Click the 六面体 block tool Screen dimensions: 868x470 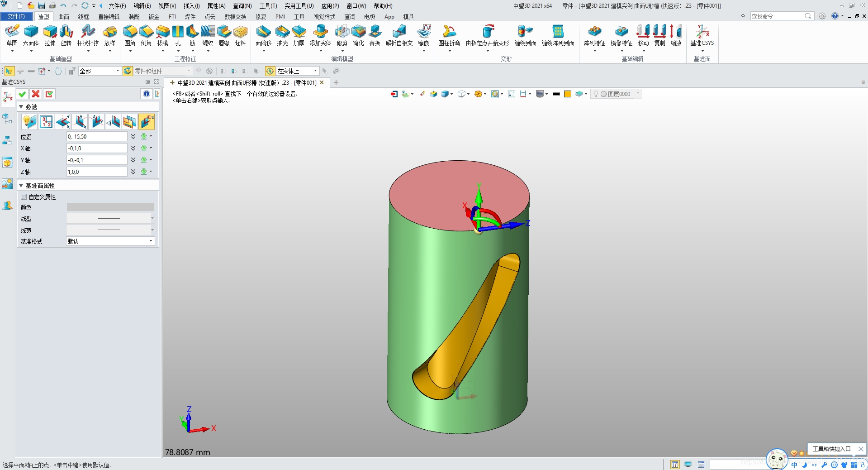tap(31, 36)
